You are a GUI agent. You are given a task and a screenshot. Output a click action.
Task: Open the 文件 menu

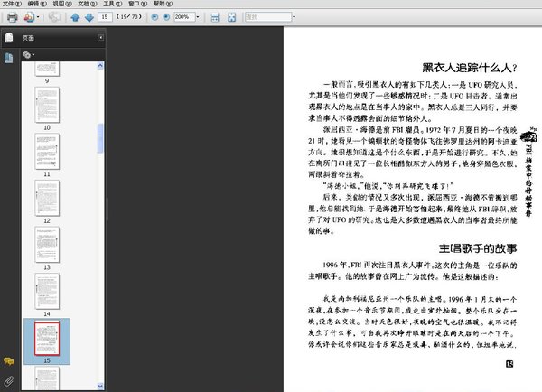point(10,5)
